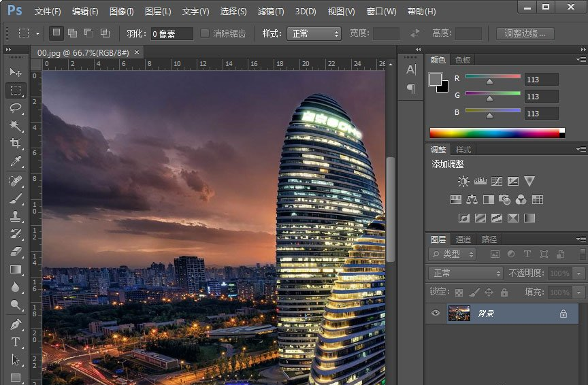
Task: Select the Eyedropper tool
Action: (16, 161)
